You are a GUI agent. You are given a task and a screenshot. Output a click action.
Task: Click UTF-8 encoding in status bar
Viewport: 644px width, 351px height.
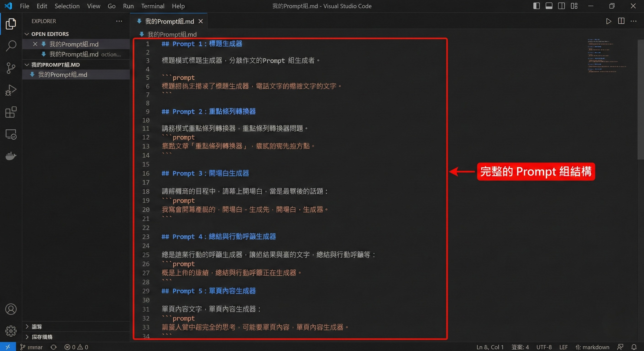pyautogui.click(x=544, y=347)
